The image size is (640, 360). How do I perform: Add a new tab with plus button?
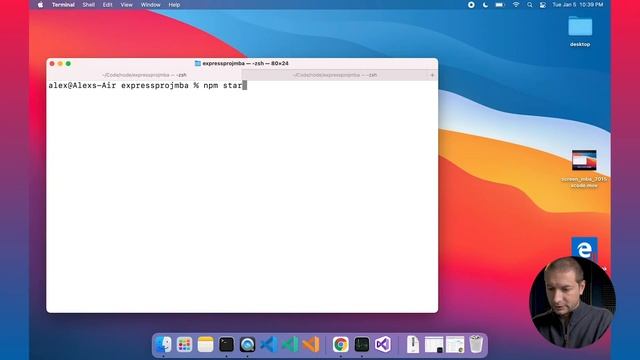pyautogui.click(x=432, y=75)
